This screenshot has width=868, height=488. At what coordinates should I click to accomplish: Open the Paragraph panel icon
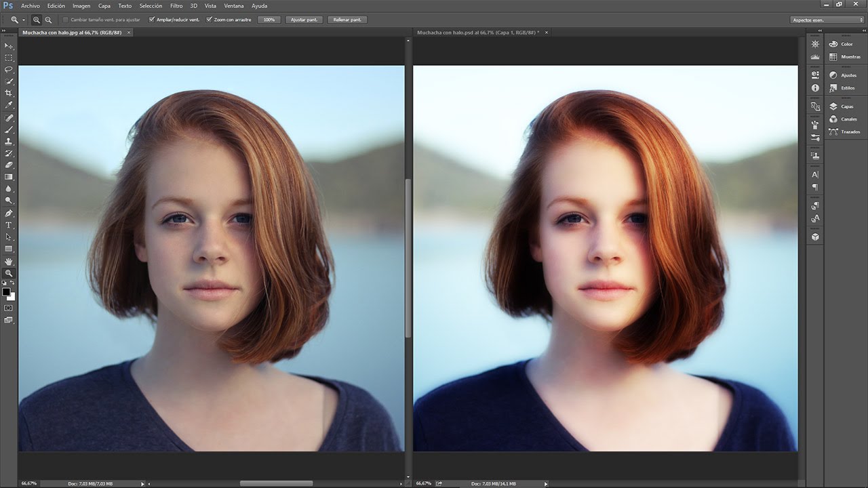coord(815,187)
